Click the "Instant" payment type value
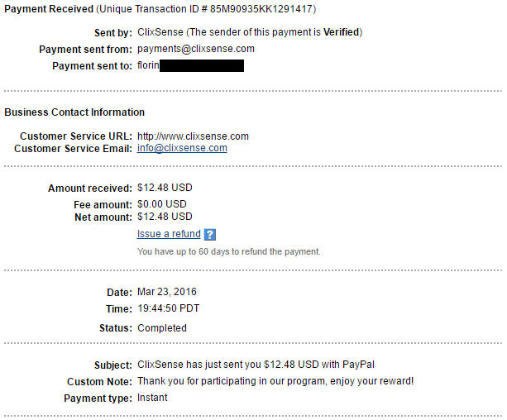Viewport: 507px width, 420px height. pos(152,398)
